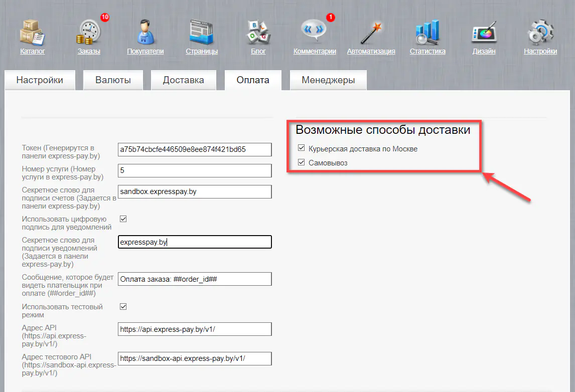Open the Доставка tab
This screenshot has height=392, width=575.
pos(184,80)
